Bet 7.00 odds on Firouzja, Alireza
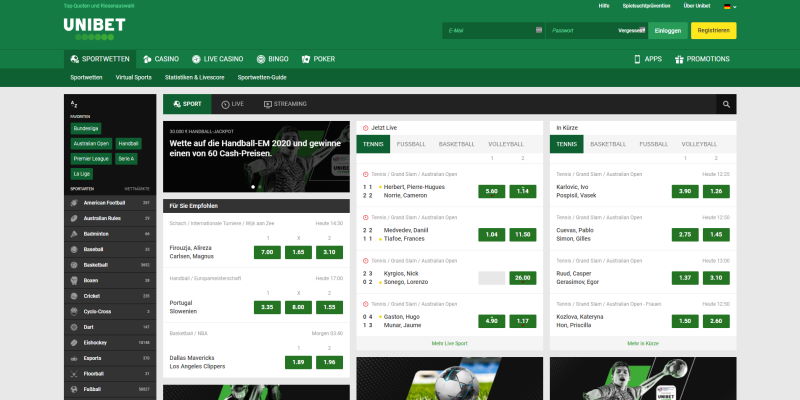 click(267, 253)
